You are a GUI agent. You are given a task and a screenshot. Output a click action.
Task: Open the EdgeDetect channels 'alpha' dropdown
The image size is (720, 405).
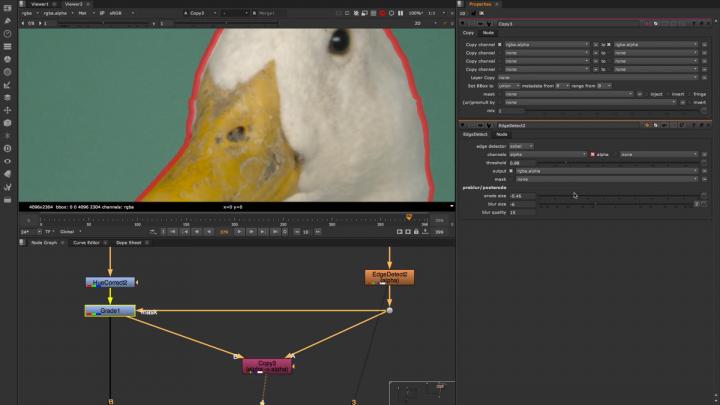coord(548,155)
